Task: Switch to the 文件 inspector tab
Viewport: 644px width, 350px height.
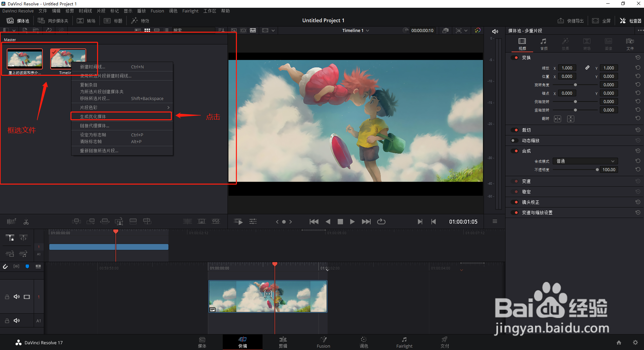Action: pyautogui.click(x=630, y=44)
